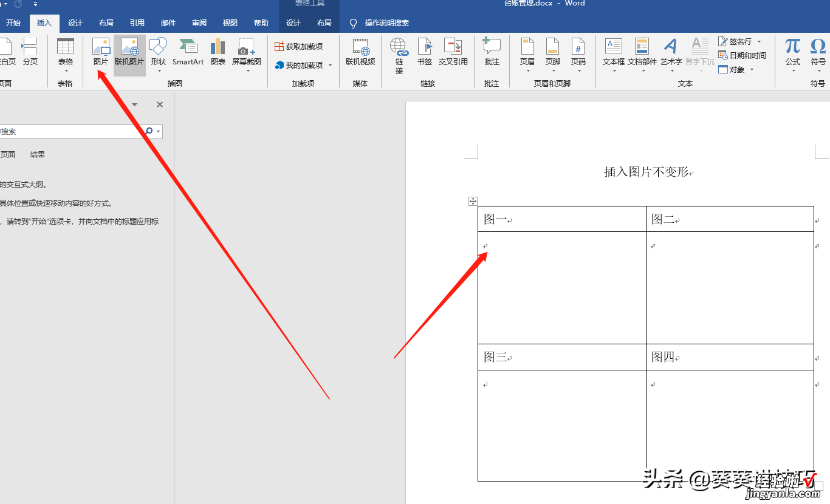The image size is (830, 504).
Task: Insert an Equation (公式)
Action: (x=793, y=55)
